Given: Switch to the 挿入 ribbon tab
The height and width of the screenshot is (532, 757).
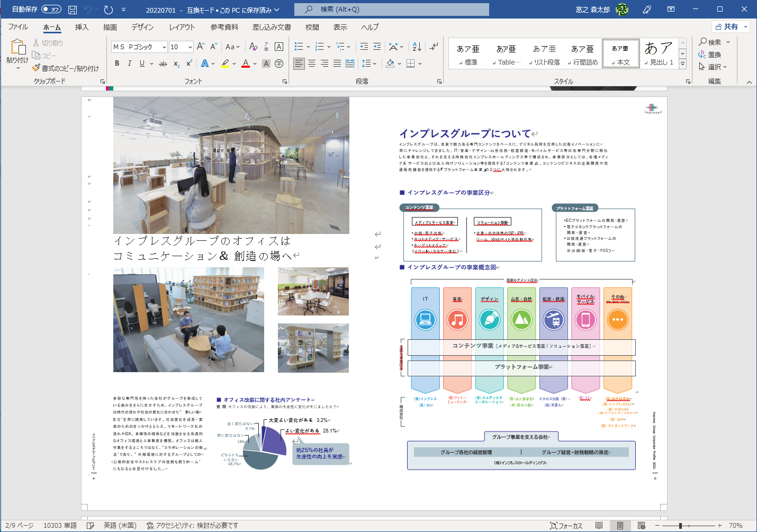Looking at the screenshot, I should (x=81, y=27).
